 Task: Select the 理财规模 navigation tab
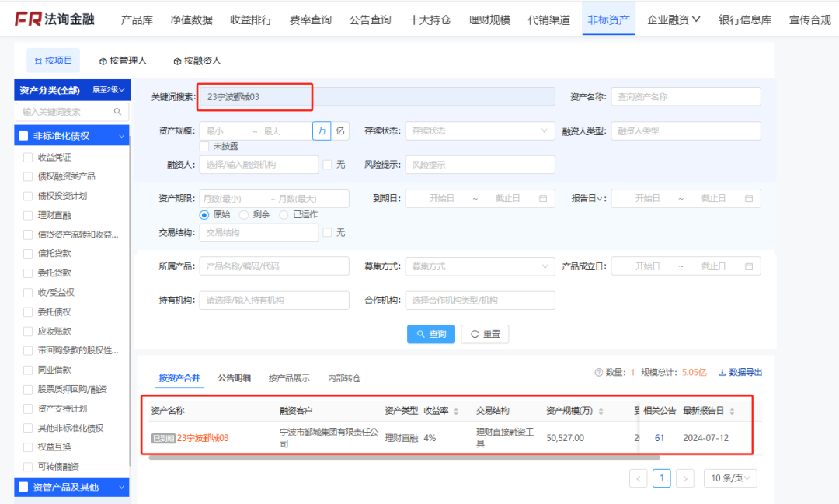click(x=489, y=19)
